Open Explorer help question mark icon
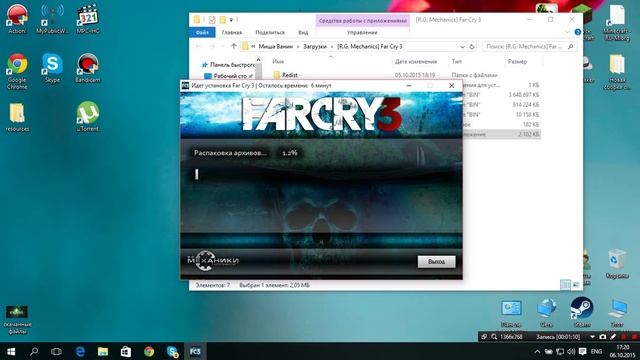 (578, 32)
